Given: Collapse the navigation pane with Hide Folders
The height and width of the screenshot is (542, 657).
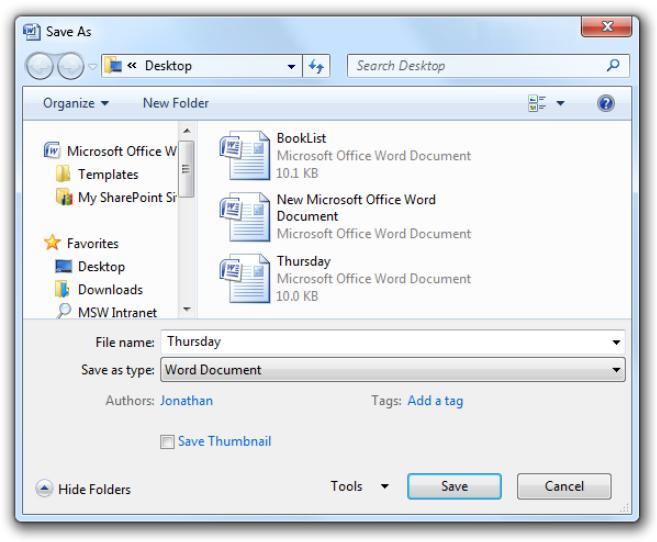Looking at the screenshot, I should tap(83, 489).
